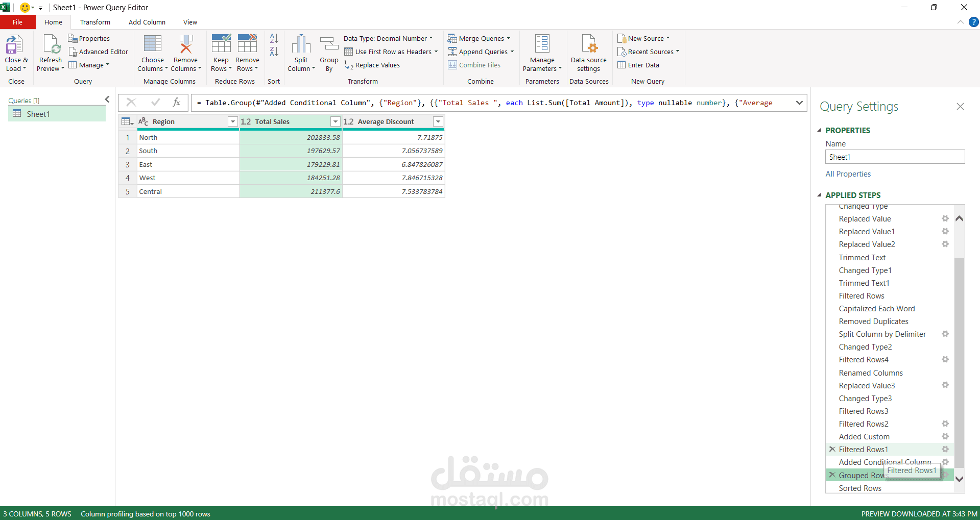Click the All Properties link

tap(848, 174)
